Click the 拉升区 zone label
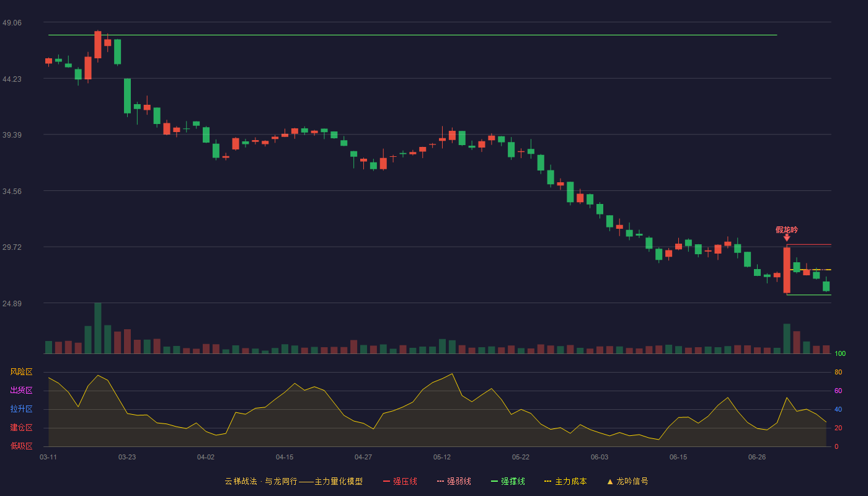The width and height of the screenshot is (868, 496). coord(21,409)
